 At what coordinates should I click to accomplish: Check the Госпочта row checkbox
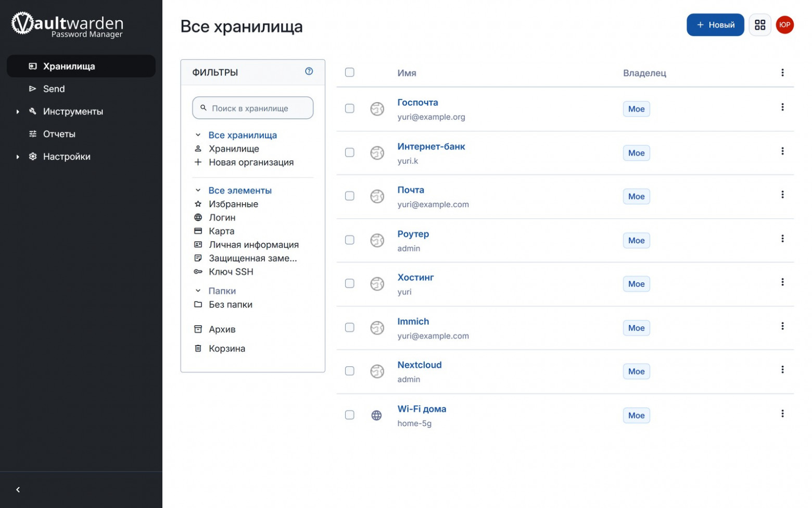coord(349,108)
